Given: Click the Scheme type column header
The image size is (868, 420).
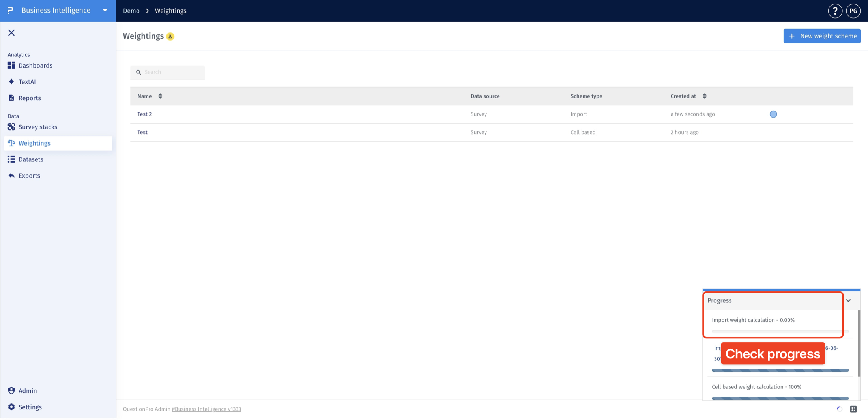Looking at the screenshot, I should tap(586, 96).
